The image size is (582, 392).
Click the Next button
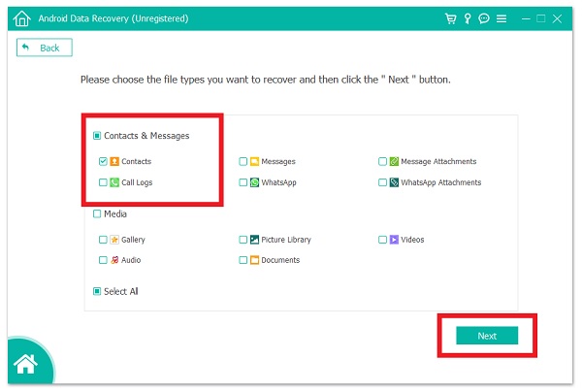[487, 336]
